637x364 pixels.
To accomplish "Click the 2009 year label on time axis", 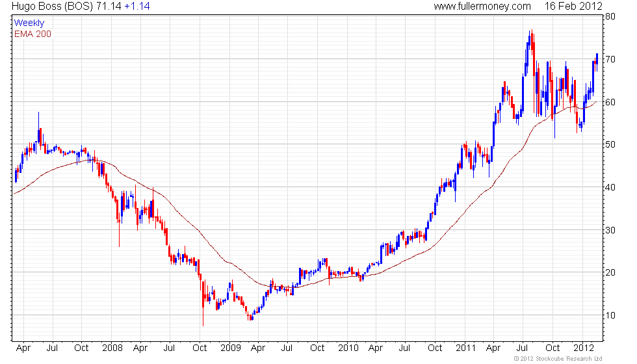I will coord(230,348).
